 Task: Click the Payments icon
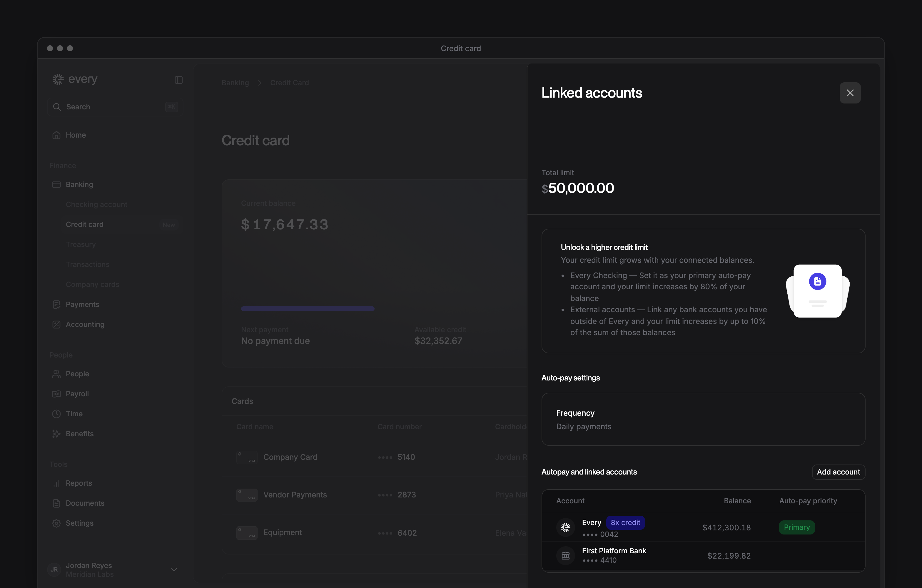56,304
